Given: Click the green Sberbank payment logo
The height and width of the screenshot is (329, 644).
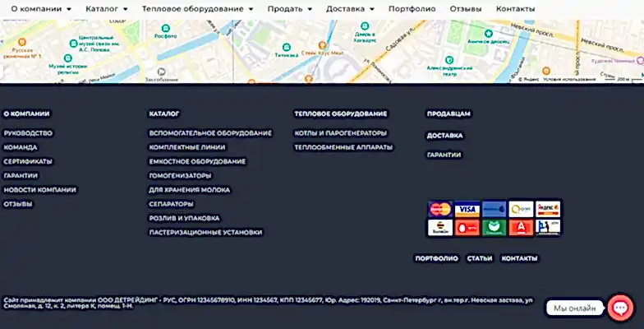Looking at the screenshot, I should pyautogui.click(x=494, y=228).
